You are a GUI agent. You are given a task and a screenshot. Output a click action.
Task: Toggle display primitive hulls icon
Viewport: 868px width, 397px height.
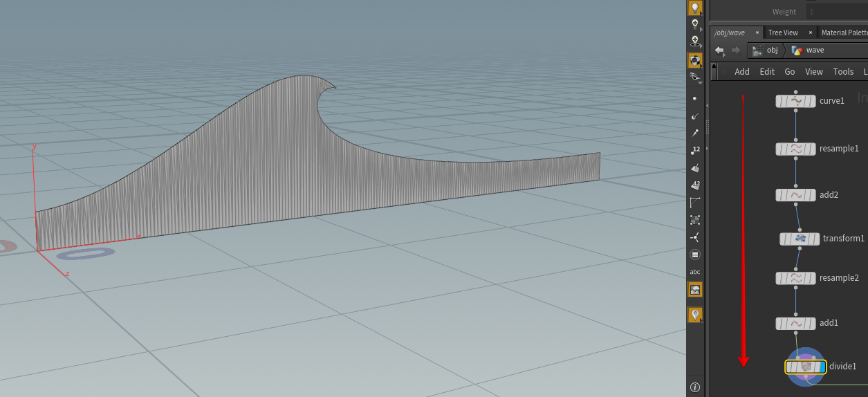(x=695, y=202)
